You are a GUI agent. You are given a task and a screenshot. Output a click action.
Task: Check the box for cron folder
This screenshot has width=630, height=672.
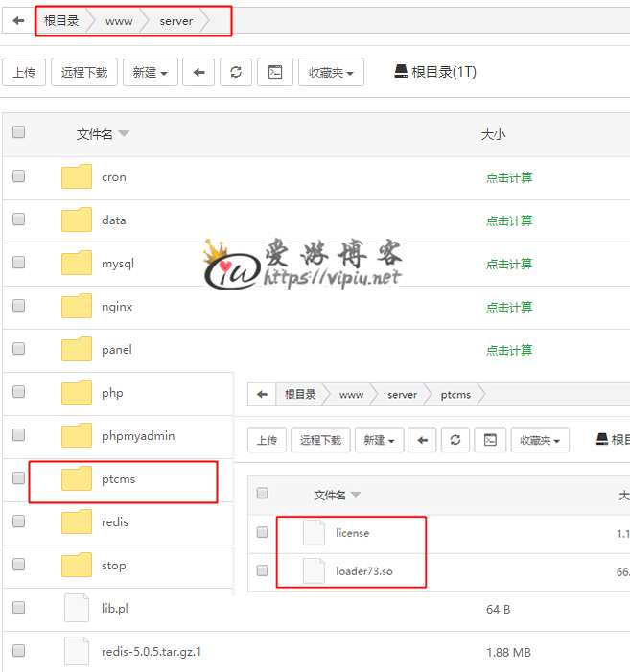[x=18, y=175]
